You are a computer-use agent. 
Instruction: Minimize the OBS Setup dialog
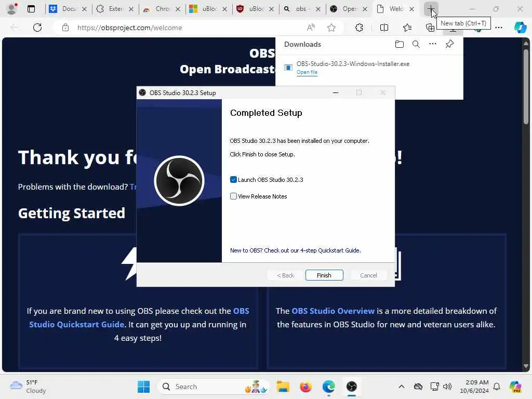tap(336, 92)
